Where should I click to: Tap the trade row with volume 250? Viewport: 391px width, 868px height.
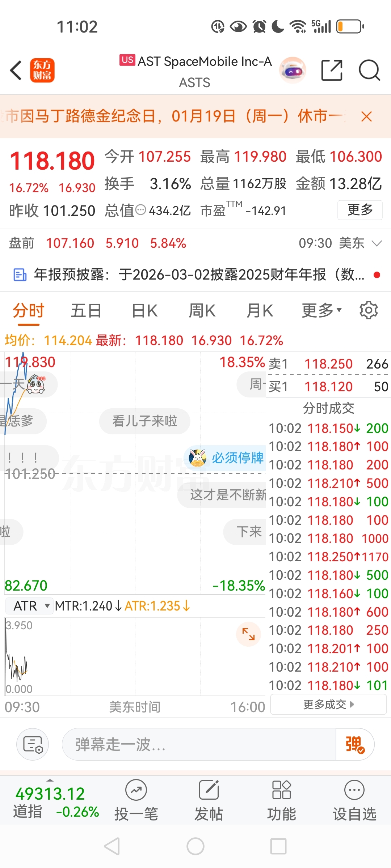[328, 630]
